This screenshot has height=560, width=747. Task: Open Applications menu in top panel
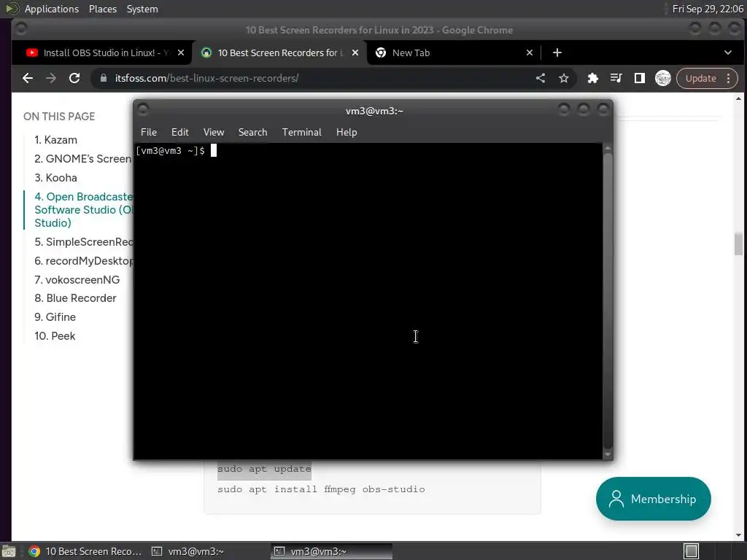pos(52,9)
